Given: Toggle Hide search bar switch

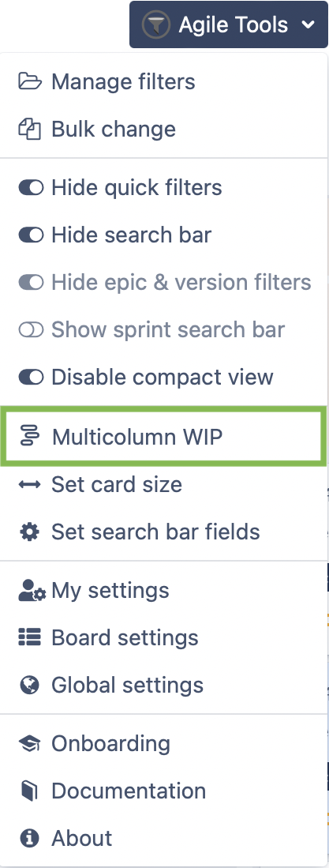Looking at the screenshot, I should point(31,235).
